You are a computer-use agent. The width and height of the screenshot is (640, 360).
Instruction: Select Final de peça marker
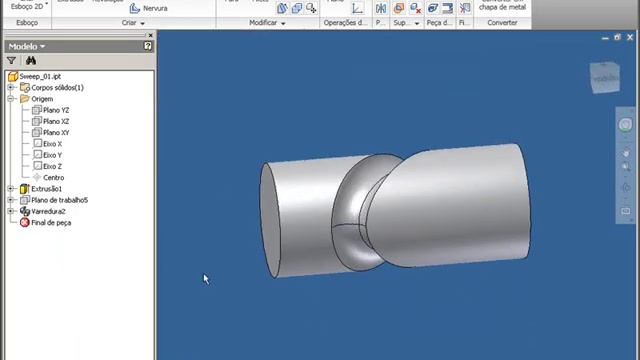(51, 222)
